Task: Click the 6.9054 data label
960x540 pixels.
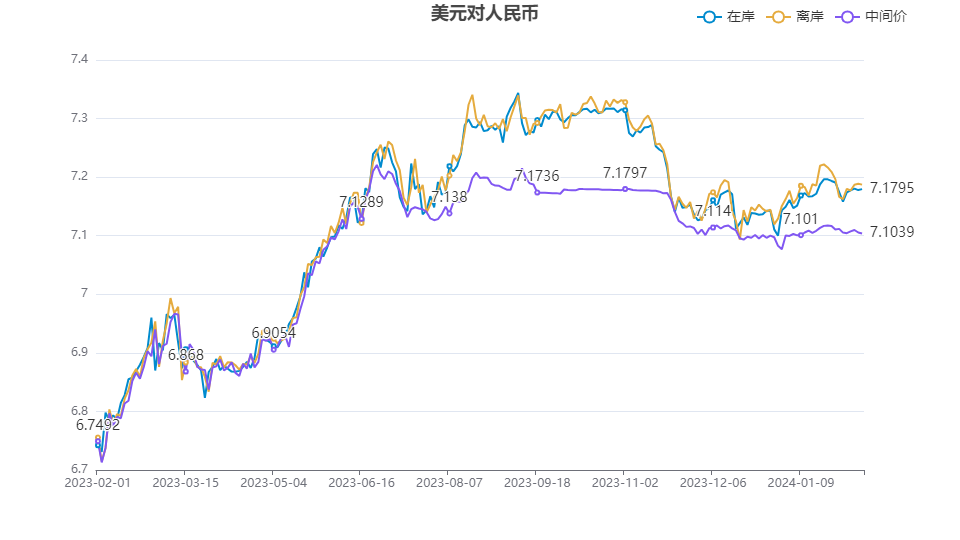Action: click(273, 333)
